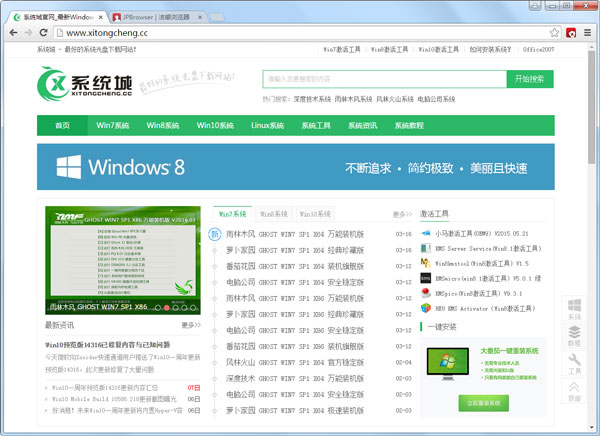600x436 pixels.
Task: Select 首页 in the green navigation bar
Action: click(x=62, y=126)
